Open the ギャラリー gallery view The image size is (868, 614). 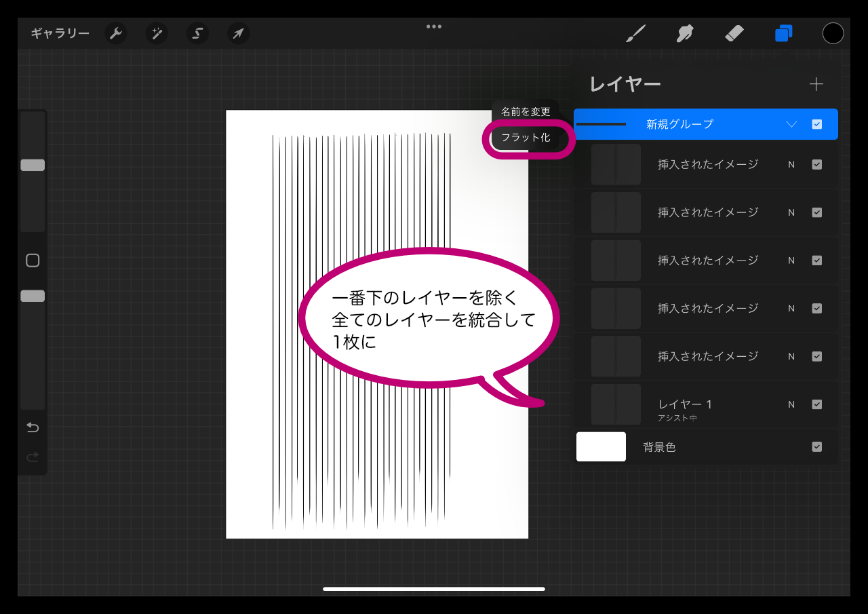(60, 33)
